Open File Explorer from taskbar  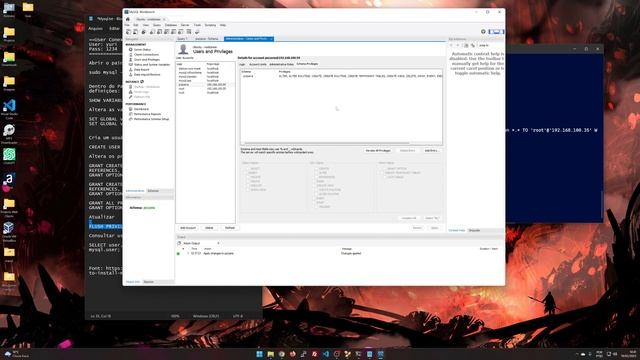click(270, 354)
